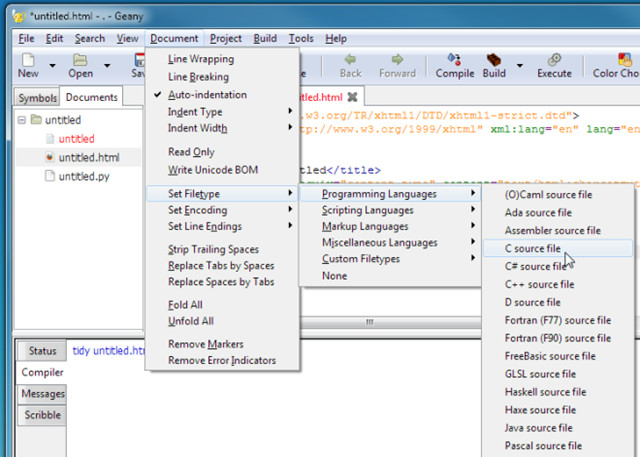Click Unfold All

point(222,321)
